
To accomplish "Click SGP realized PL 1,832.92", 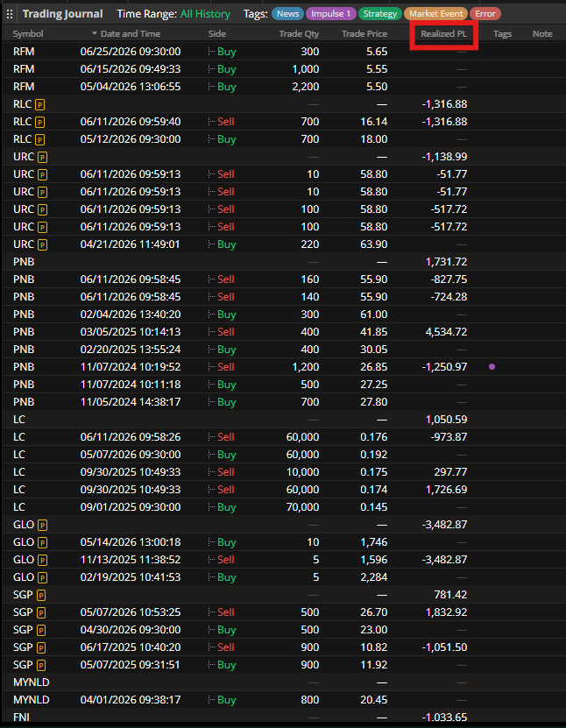I will click(x=446, y=612).
